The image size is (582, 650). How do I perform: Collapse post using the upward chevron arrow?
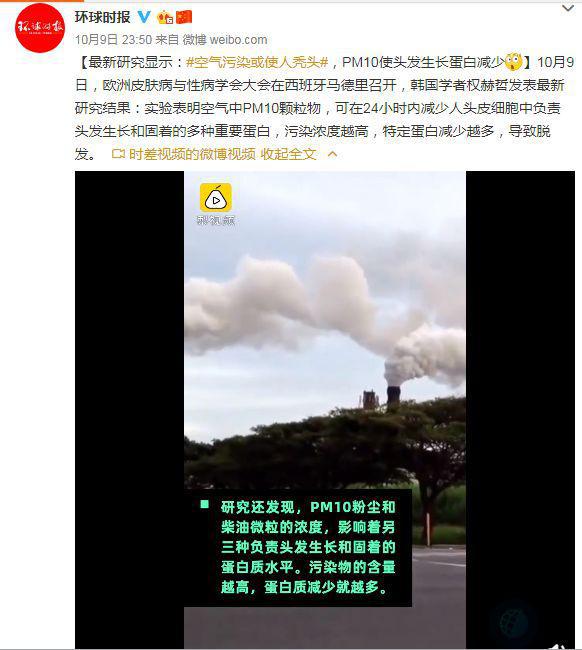pyautogui.click(x=332, y=154)
